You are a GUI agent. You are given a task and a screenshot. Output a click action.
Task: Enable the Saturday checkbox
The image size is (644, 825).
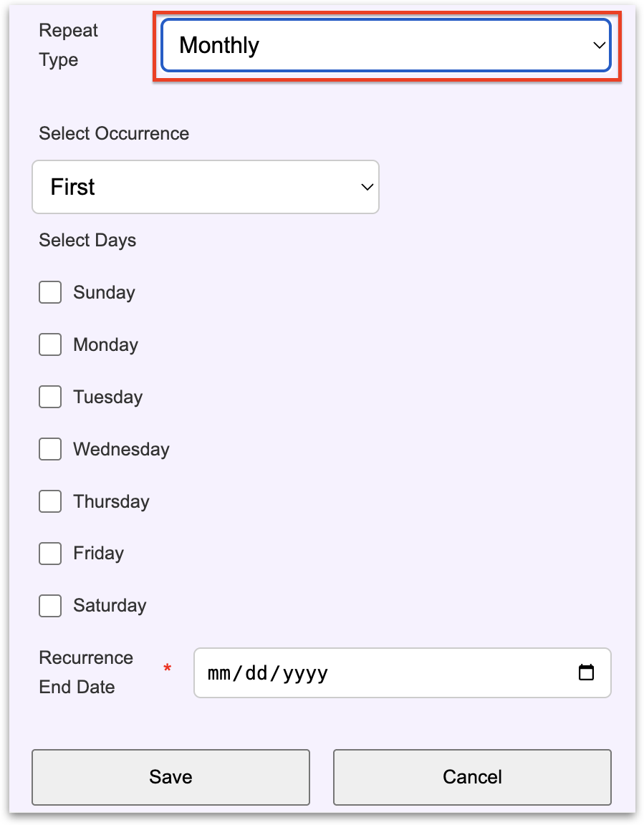click(x=50, y=605)
